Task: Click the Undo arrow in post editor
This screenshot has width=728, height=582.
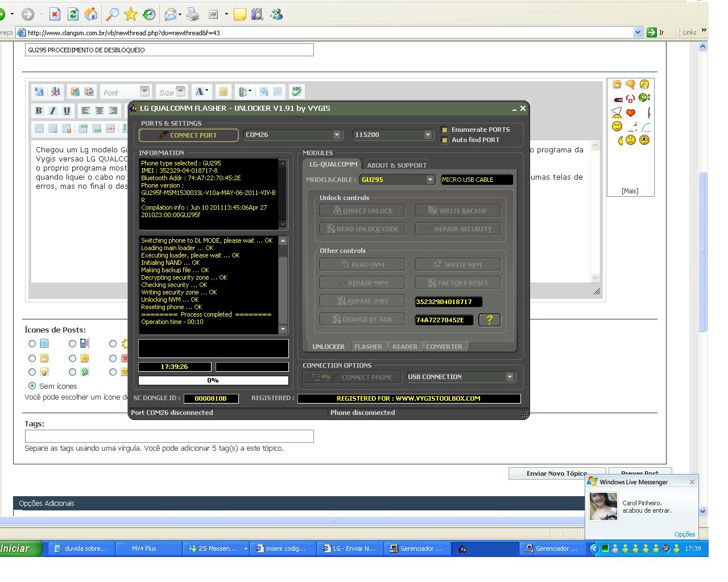Action: (x=264, y=92)
